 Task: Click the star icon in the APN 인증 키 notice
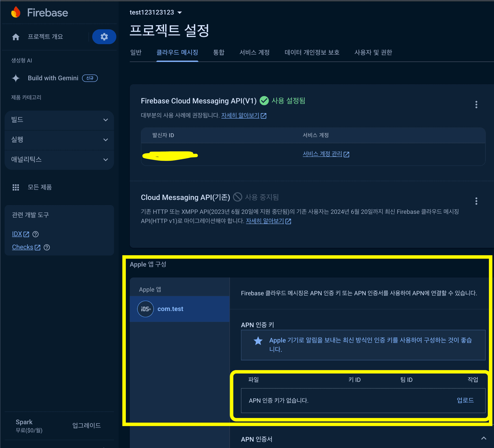(x=258, y=341)
